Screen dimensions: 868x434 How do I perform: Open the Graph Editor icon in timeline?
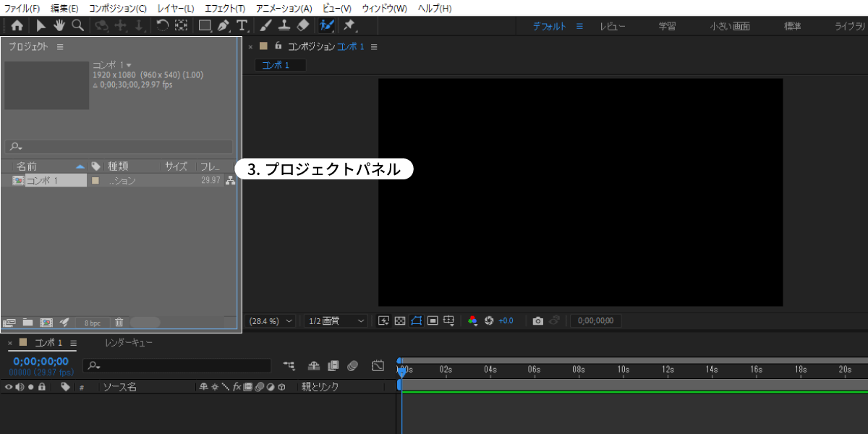(378, 366)
